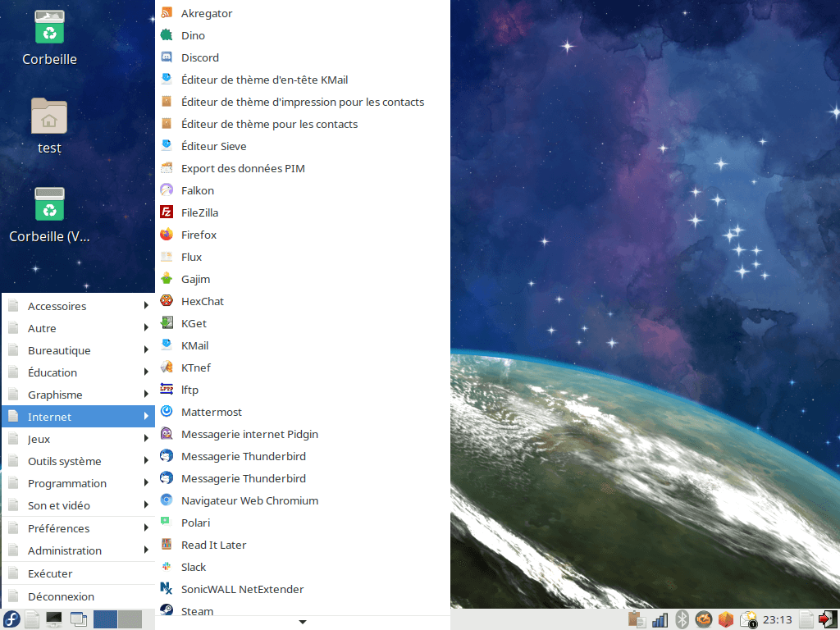Open Messagerie internet Pidgin
The height and width of the screenshot is (630, 840).
tap(302, 434)
